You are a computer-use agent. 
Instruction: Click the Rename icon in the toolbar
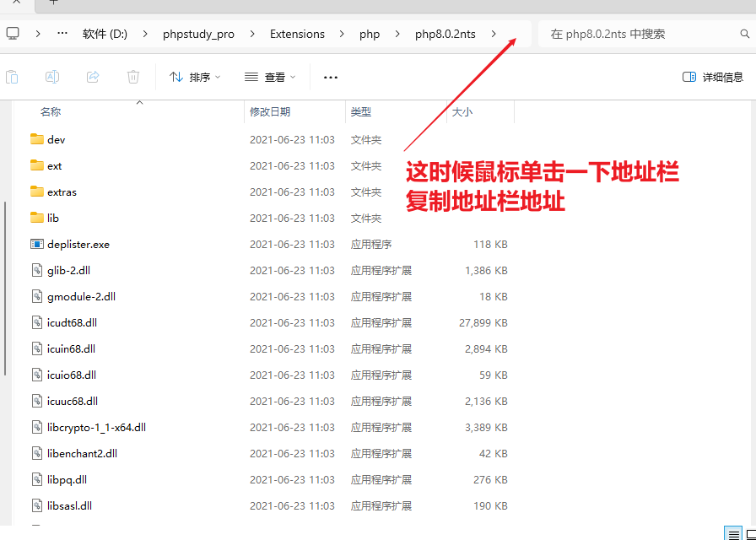click(x=52, y=77)
